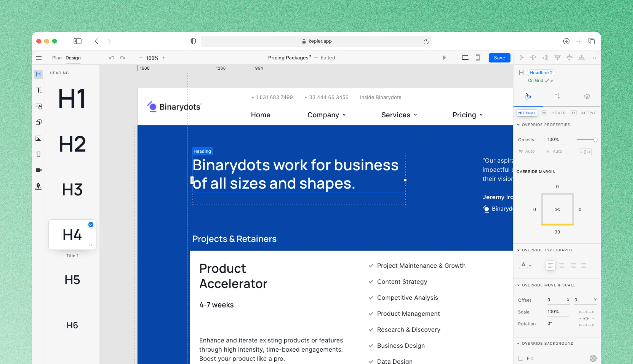Select the Image tool icon

coord(39,138)
